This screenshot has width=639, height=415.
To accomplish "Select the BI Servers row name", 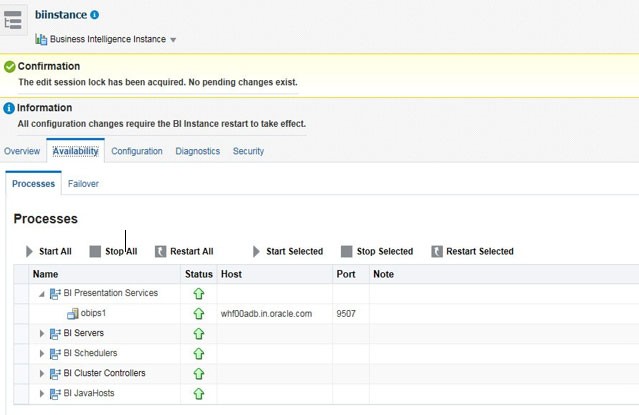I will coord(84,333).
